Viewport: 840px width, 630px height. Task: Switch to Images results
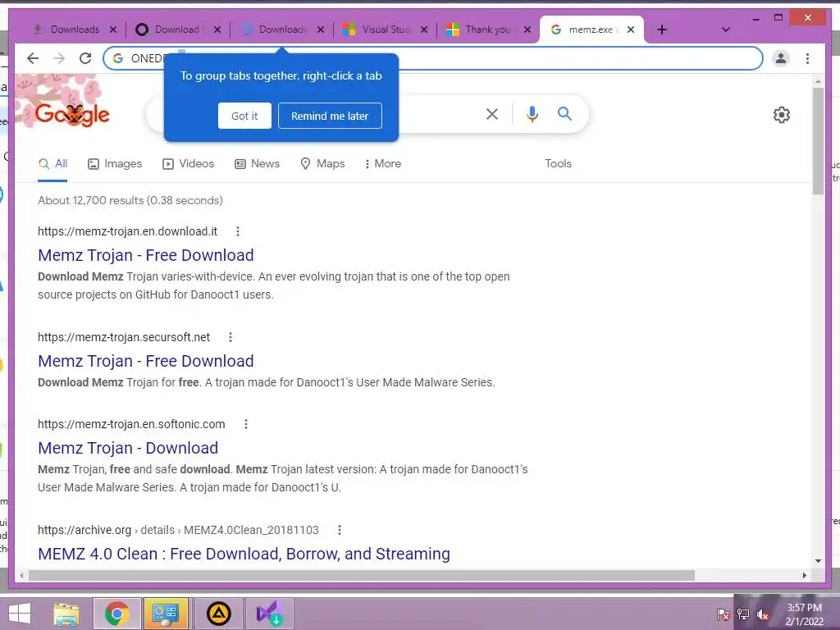coord(115,163)
